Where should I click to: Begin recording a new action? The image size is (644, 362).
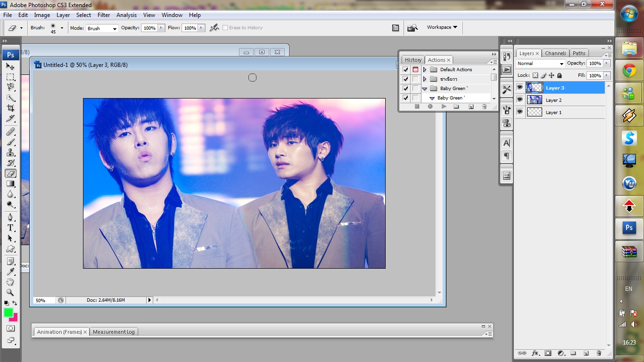click(x=430, y=107)
